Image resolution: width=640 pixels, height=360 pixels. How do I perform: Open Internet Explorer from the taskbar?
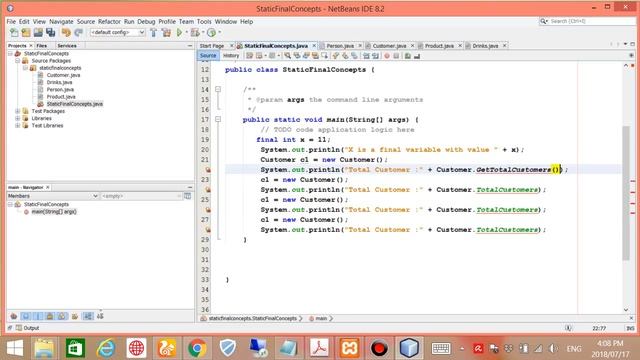pyautogui.click(x=105, y=348)
